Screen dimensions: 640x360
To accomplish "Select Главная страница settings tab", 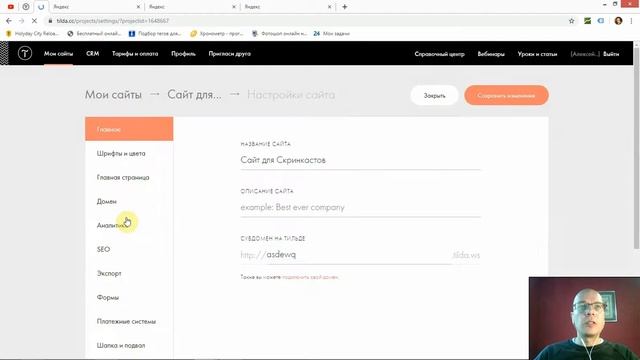I will click(129, 178).
